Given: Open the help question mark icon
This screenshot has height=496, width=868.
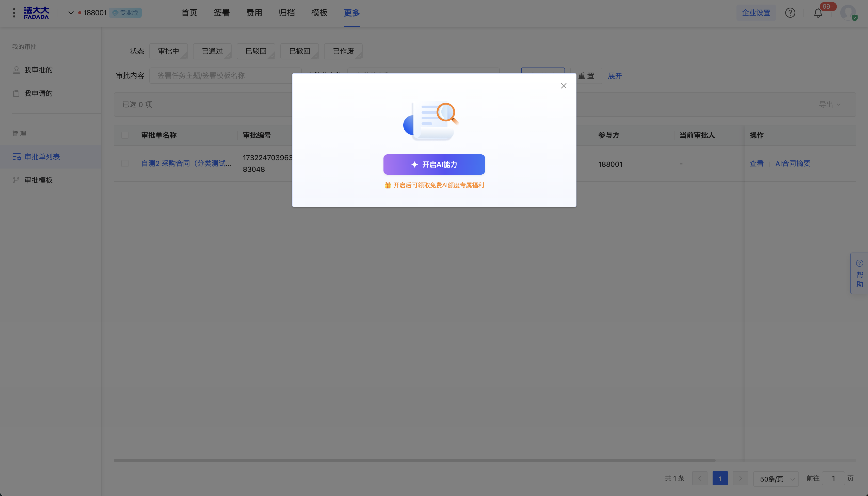Looking at the screenshot, I should [790, 13].
